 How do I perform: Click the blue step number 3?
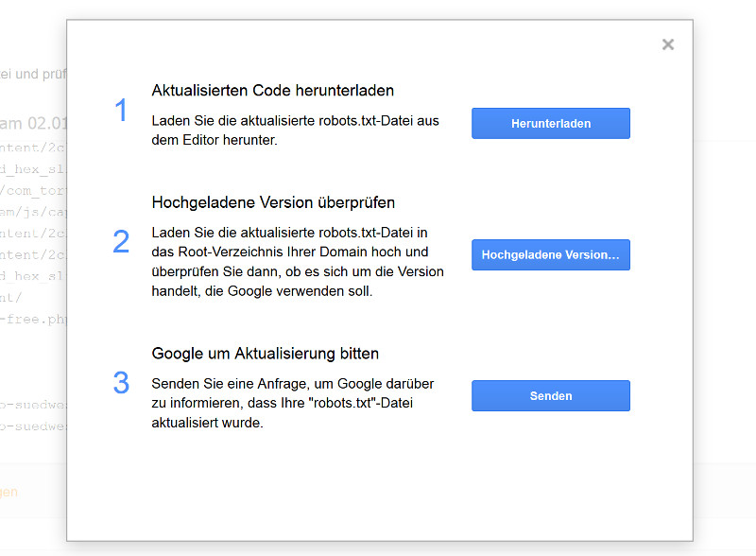[x=121, y=383]
